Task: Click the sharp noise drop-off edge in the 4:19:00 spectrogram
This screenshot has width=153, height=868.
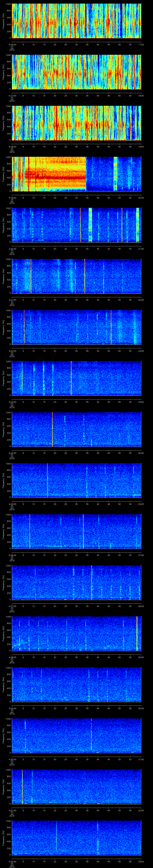Action: click(x=86, y=174)
